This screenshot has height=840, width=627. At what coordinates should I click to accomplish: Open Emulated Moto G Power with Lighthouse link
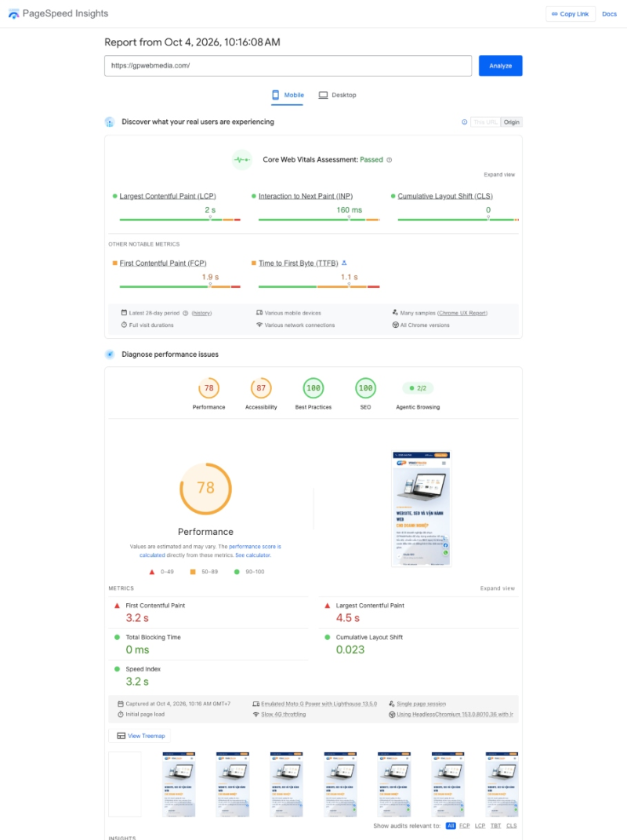point(318,704)
